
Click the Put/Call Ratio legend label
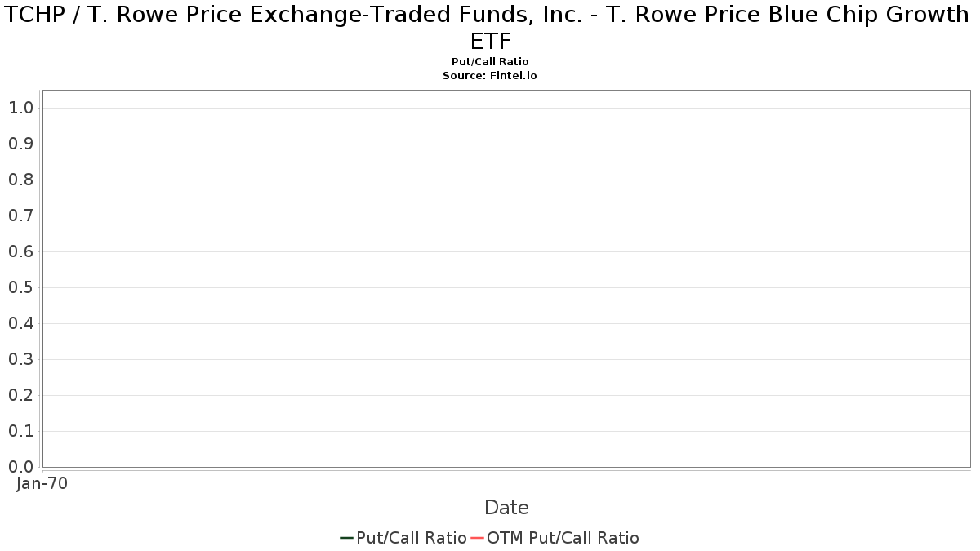412,538
